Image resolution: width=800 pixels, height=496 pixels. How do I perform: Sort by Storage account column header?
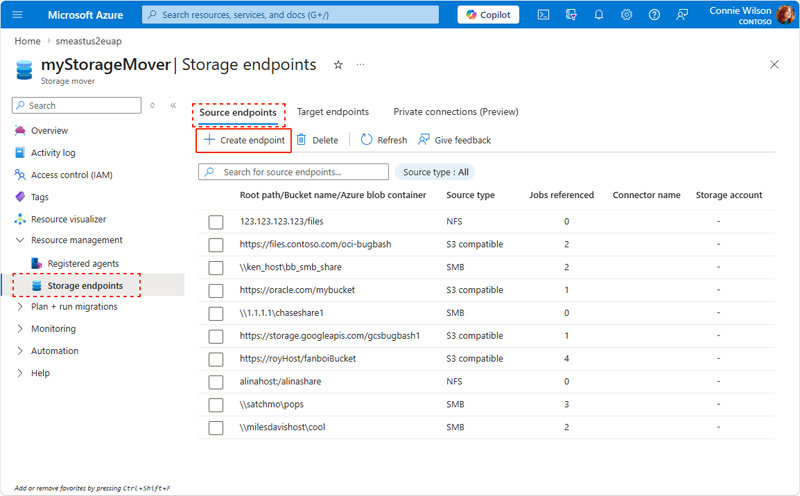[x=729, y=195]
